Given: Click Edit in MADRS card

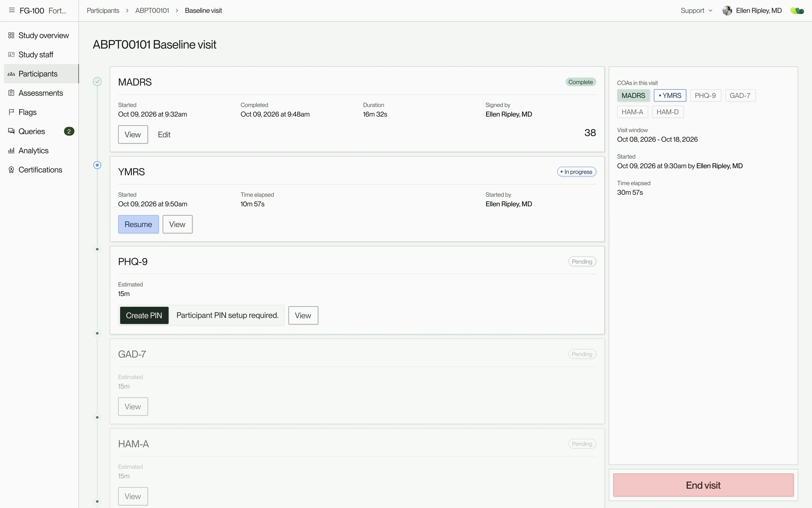Looking at the screenshot, I should point(164,134).
